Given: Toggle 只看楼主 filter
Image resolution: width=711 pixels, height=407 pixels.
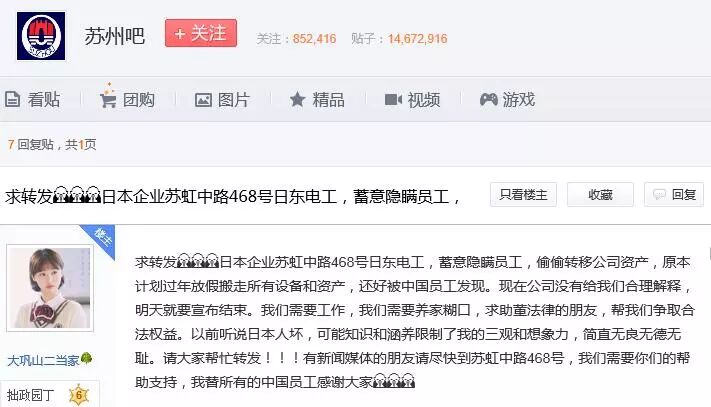Looking at the screenshot, I should pyautogui.click(x=523, y=194).
